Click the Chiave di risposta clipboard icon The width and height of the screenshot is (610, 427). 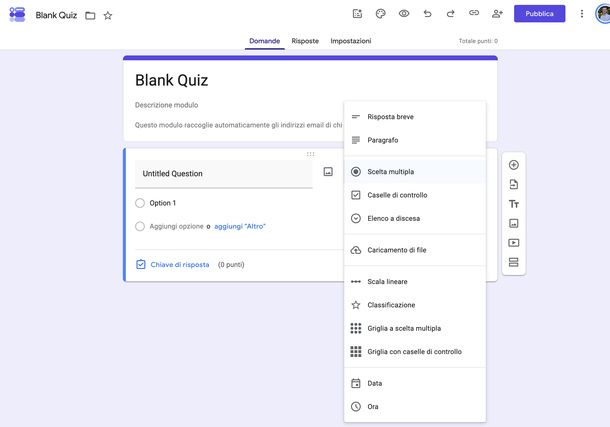(x=140, y=264)
